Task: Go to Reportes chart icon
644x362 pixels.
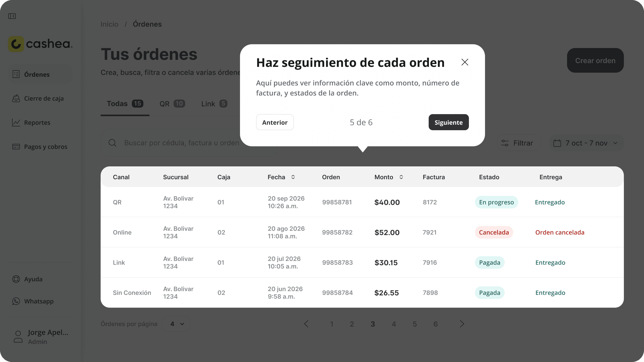Action: (x=16, y=123)
